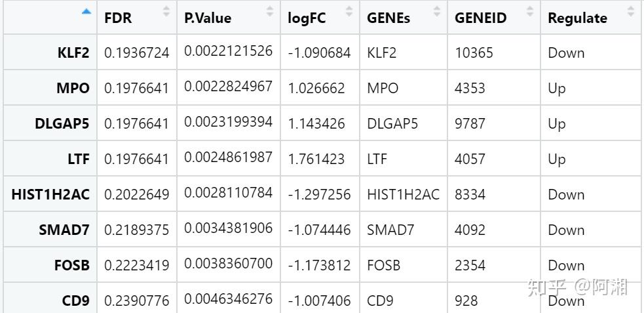644x313 pixels.
Task: Select the KLF2 row name
Action: (x=73, y=53)
